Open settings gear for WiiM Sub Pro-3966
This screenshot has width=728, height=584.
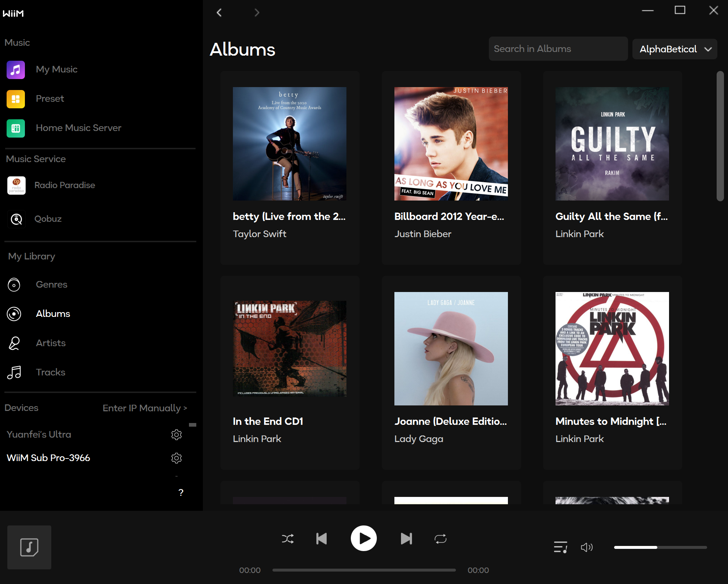(177, 458)
